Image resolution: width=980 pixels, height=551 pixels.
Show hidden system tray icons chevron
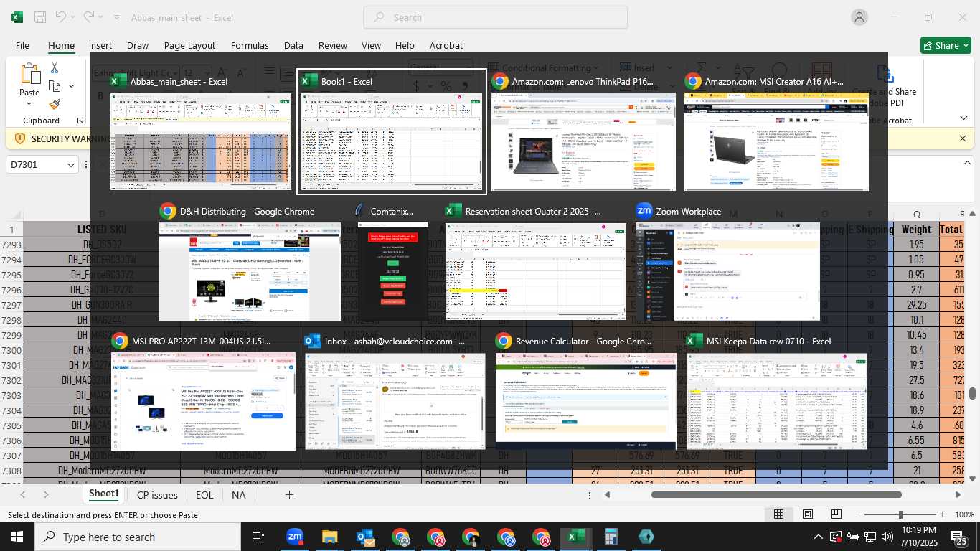(818, 537)
